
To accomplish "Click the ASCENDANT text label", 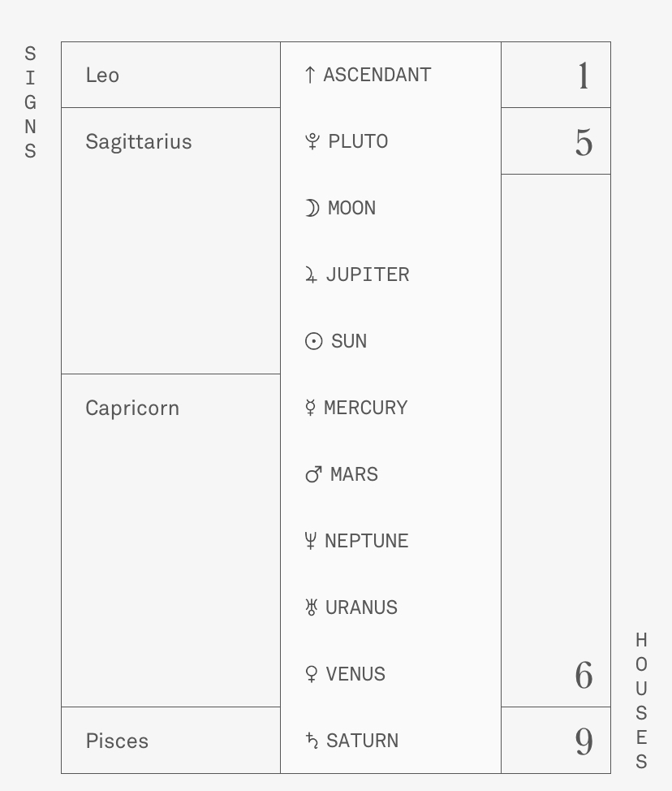I will [377, 75].
